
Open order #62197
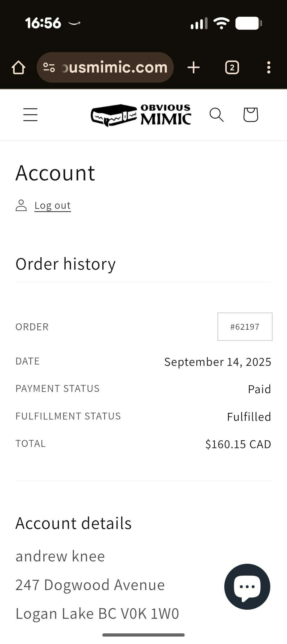click(245, 327)
